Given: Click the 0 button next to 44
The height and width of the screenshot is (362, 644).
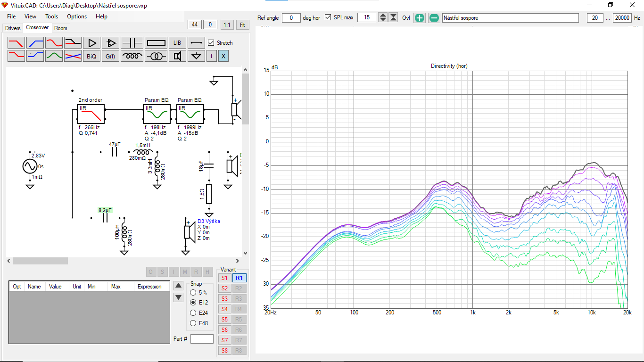Looking at the screenshot, I should 210,25.
